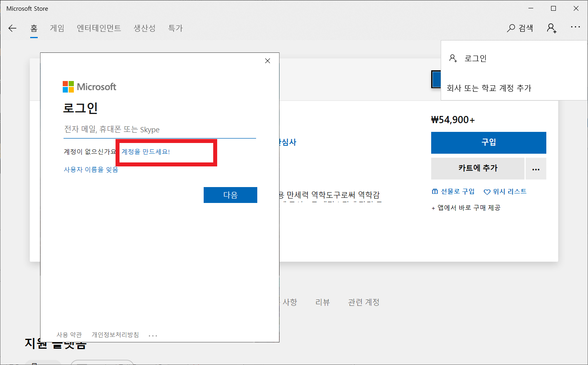This screenshot has height=365, width=588.
Task: Go to the 생산성 tab
Action: coord(145,28)
